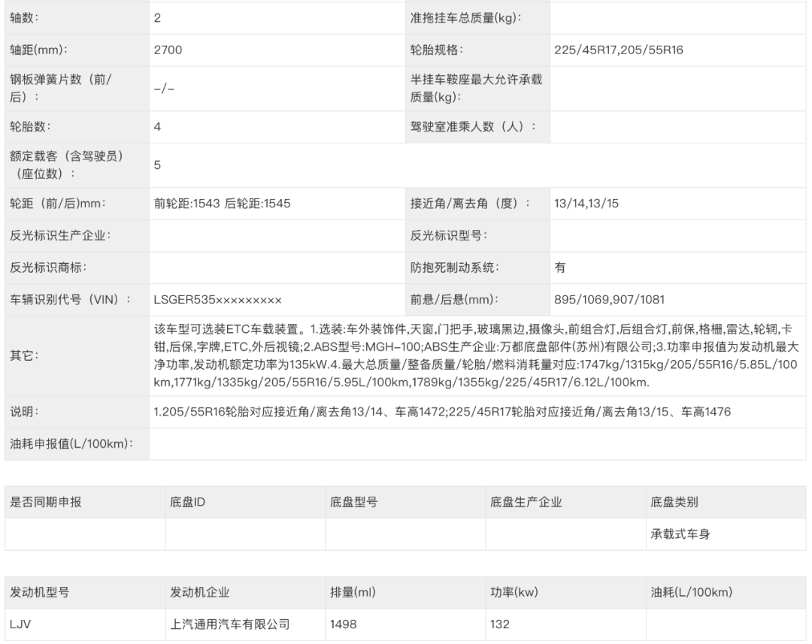Click tire spec 225/45R17,205/55R16
The image size is (812, 644).
(x=618, y=50)
